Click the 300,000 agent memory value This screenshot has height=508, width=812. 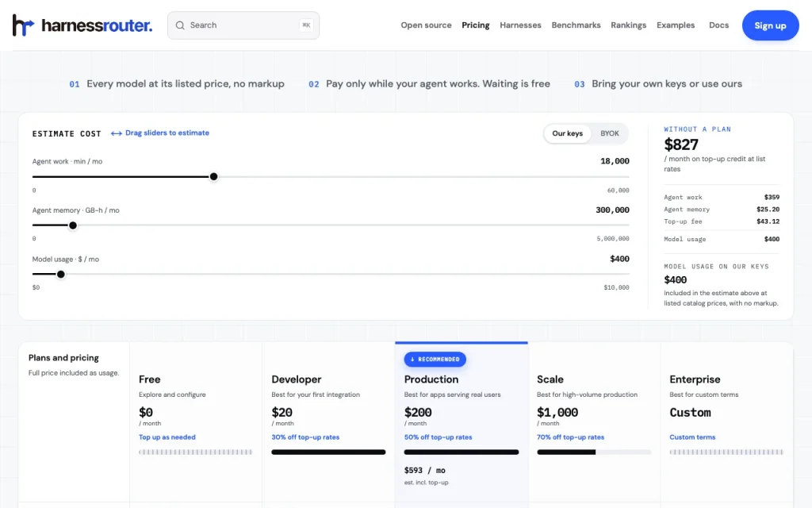613,210
